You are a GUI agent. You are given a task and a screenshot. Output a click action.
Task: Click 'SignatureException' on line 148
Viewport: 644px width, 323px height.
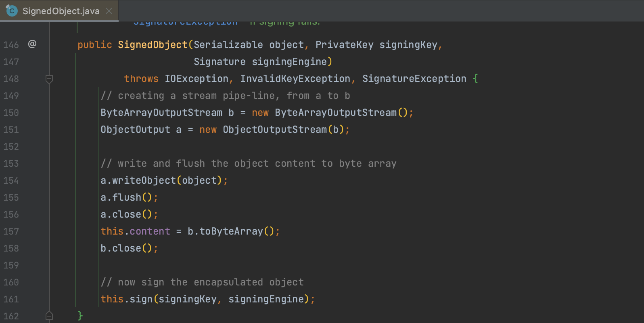click(414, 79)
